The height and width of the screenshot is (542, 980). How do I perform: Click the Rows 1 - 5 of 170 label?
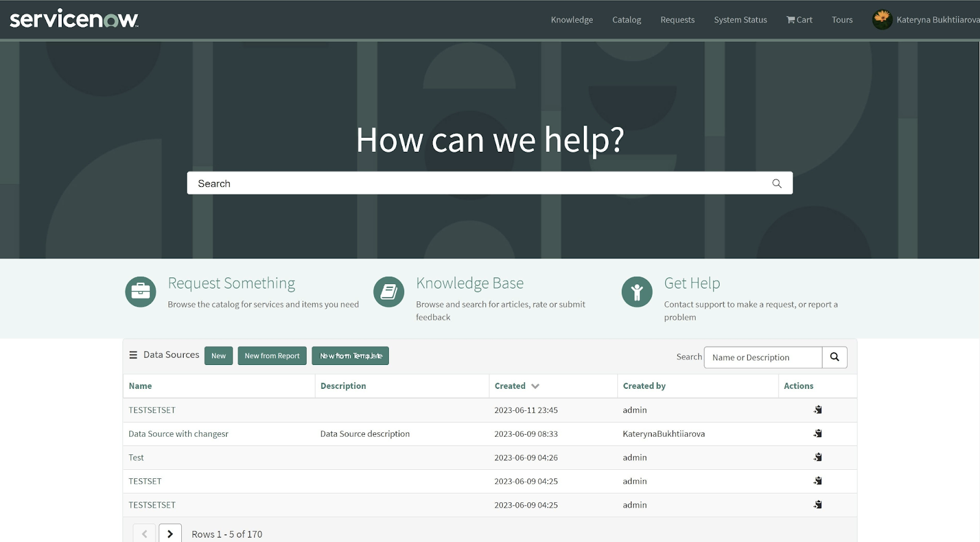pos(227,534)
